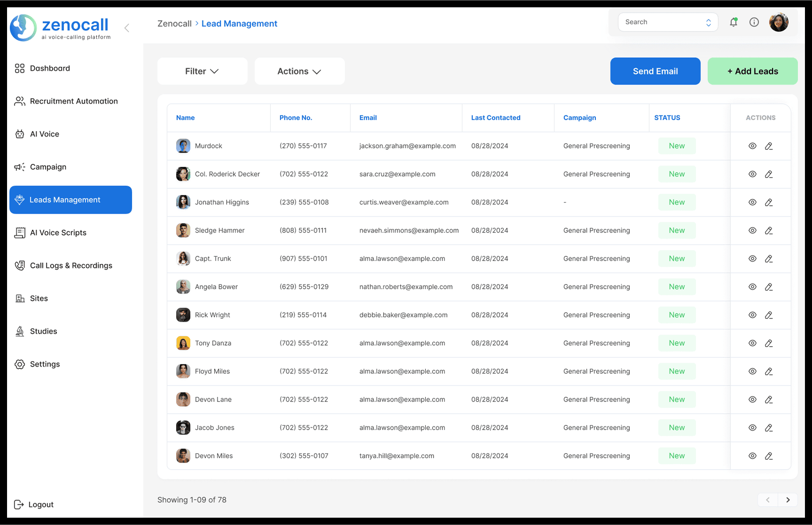Viewport: 812px width, 525px height.
Task: Click the Send Email button
Action: (x=655, y=71)
